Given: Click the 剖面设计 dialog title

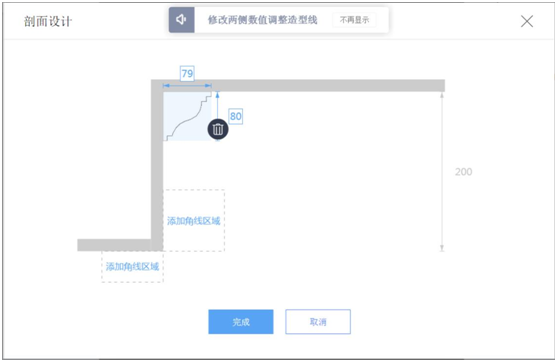Looking at the screenshot, I should (x=48, y=21).
